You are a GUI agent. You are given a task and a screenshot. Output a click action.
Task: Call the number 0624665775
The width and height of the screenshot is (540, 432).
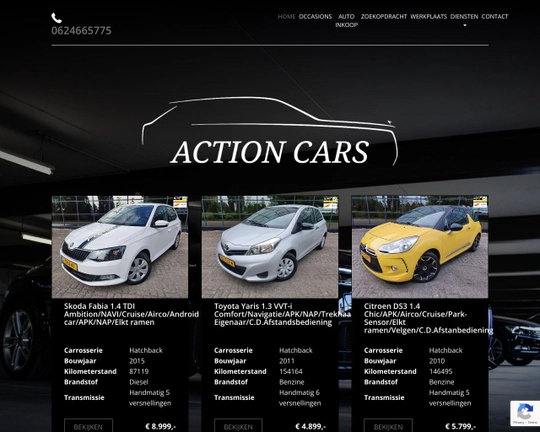point(81,31)
